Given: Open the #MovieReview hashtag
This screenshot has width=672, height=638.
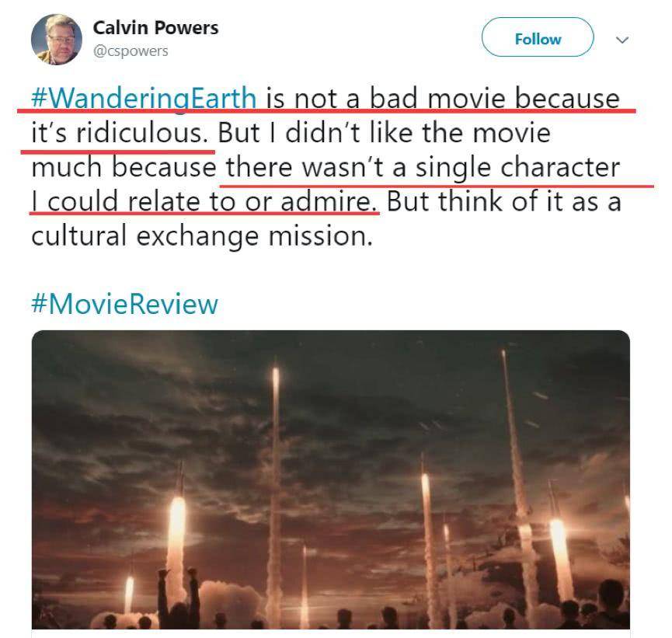Looking at the screenshot, I should tap(125, 304).
